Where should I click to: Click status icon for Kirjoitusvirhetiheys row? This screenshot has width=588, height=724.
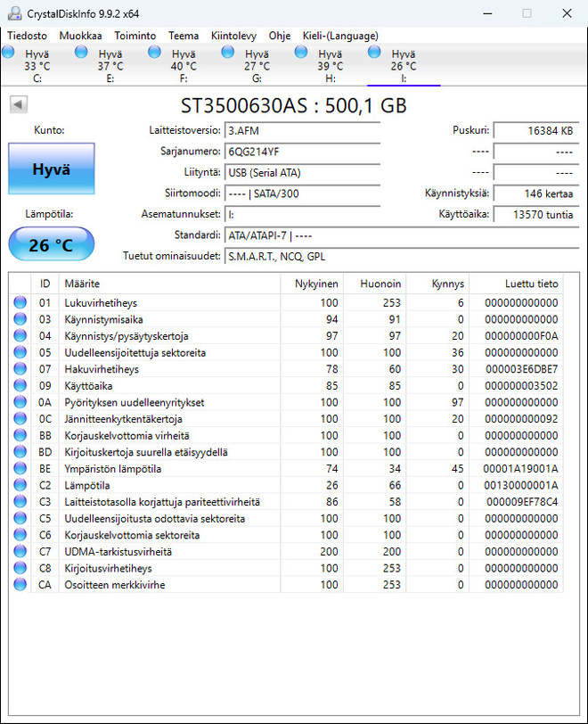pyautogui.click(x=20, y=568)
